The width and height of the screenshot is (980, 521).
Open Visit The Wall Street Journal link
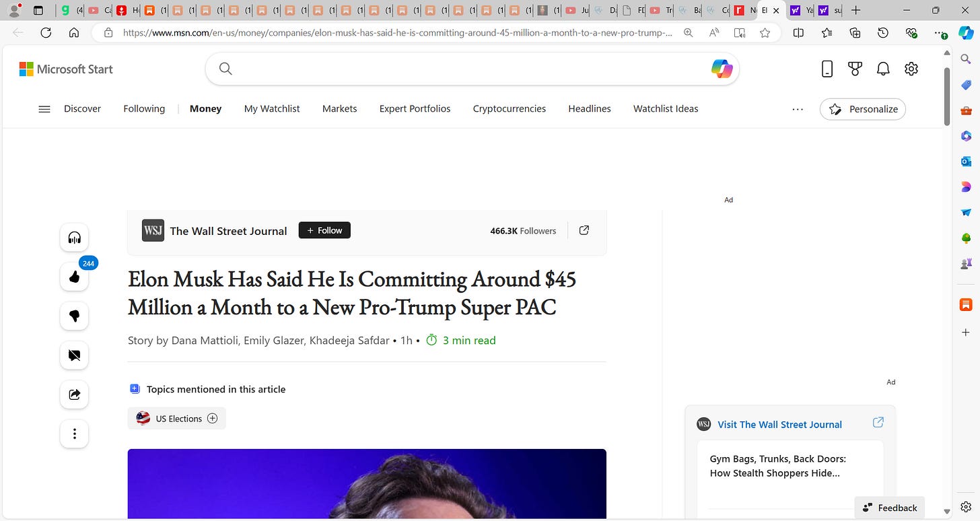[x=779, y=424]
